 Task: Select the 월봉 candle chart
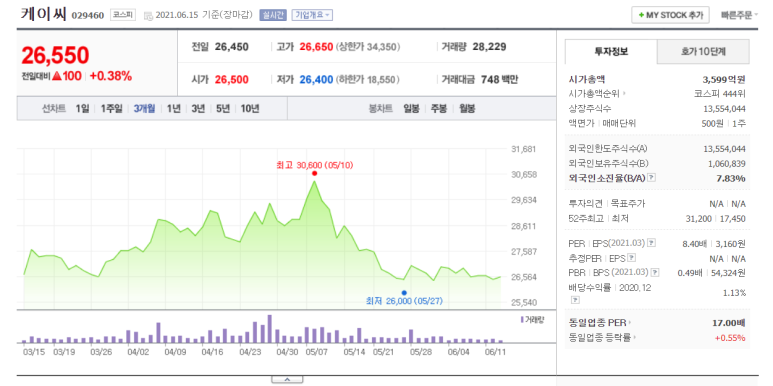(467, 108)
